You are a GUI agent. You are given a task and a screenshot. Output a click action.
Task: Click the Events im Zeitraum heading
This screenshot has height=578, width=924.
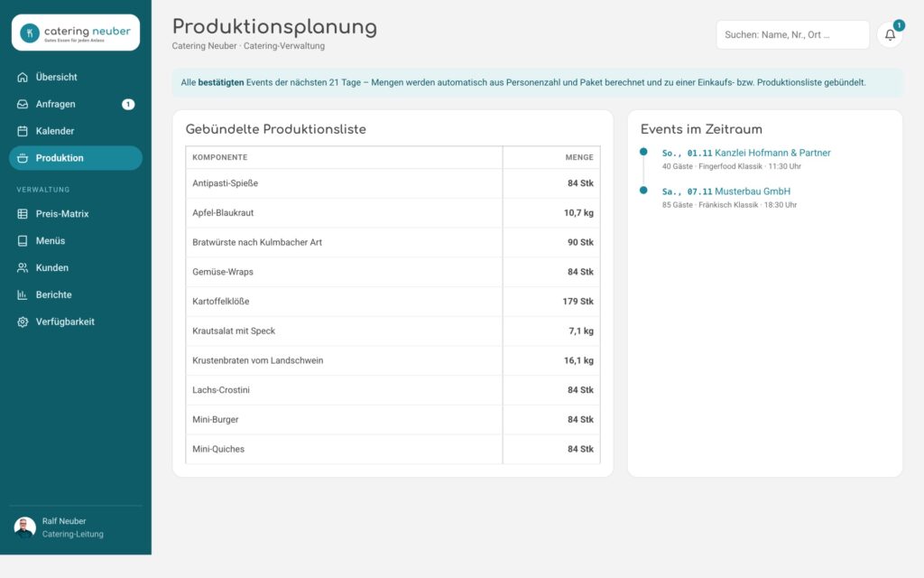701,130
